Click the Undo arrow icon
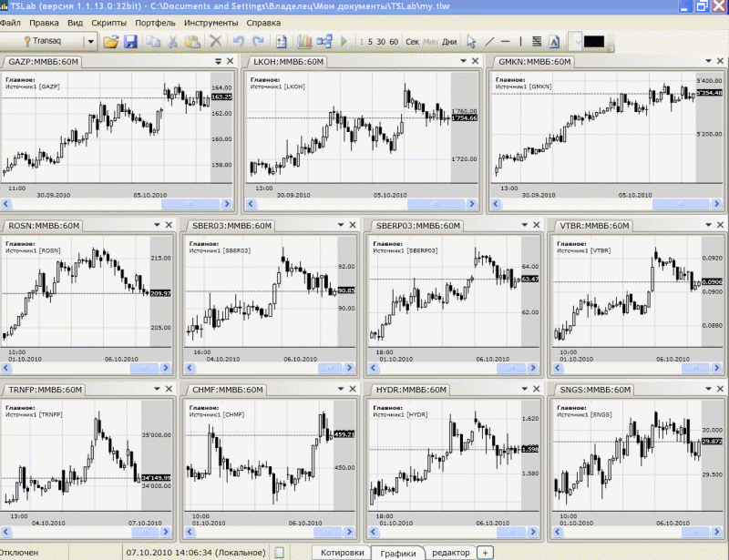The height and width of the screenshot is (560, 729). [x=239, y=42]
